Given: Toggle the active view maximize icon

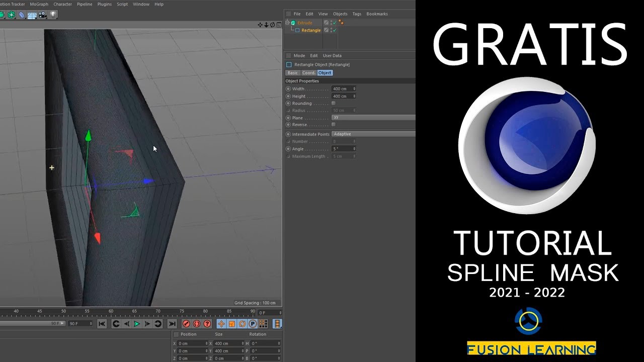Looking at the screenshot, I should click(x=279, y=25).
